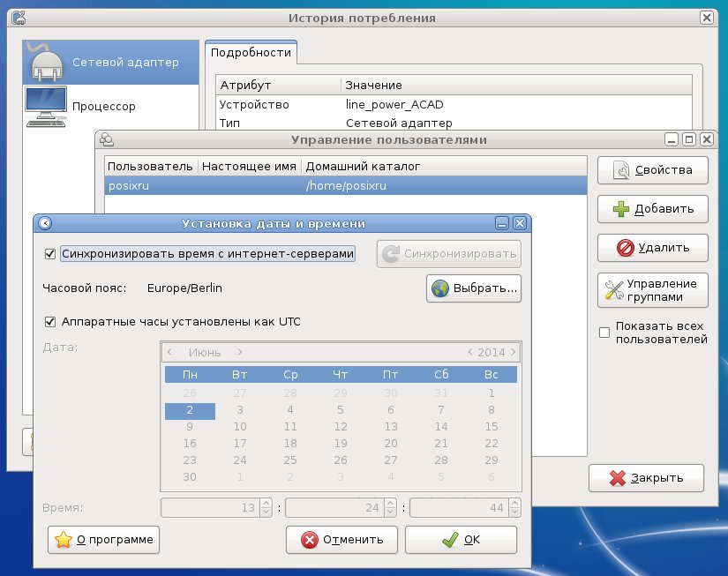Image resolution: width=728 pixels, height=576 pixels.
Task: Click the green plus Добавить icon
Action: click(620, 209)
